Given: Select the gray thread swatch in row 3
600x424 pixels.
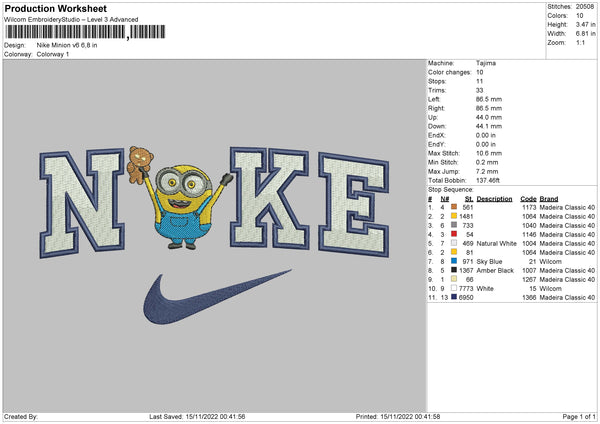Looking at the screenshot, I should (x=455, y=223).
